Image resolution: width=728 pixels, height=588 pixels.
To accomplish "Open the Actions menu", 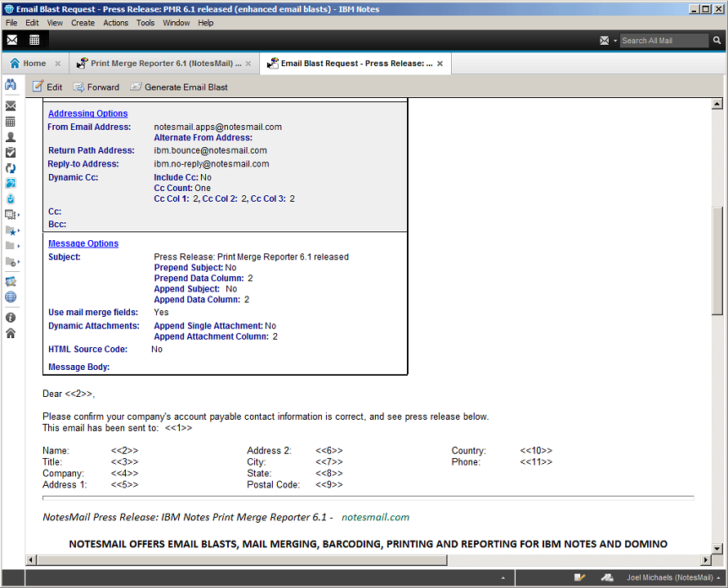I will (x=115, y=23).
